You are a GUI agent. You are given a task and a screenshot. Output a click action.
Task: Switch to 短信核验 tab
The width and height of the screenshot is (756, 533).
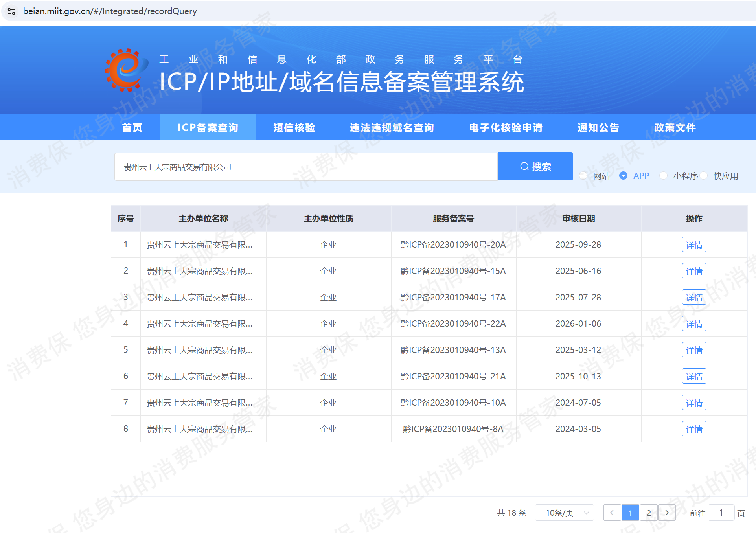click(x=294, y=128)
